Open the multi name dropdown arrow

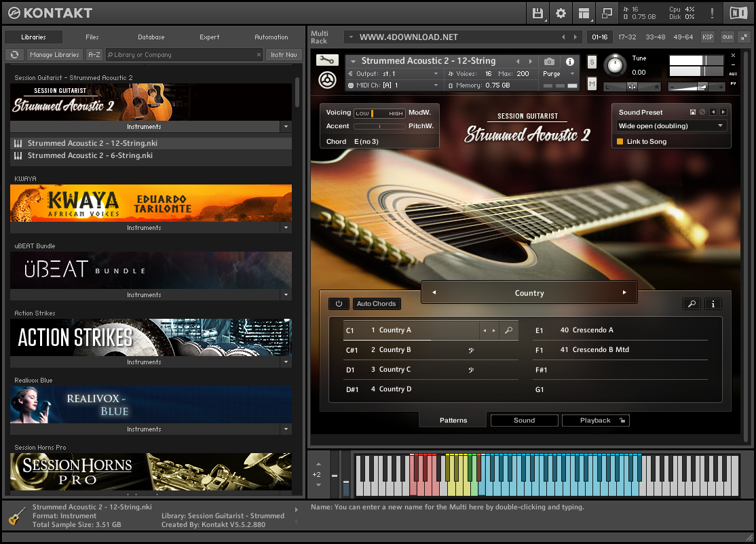(x=351, y=37)
